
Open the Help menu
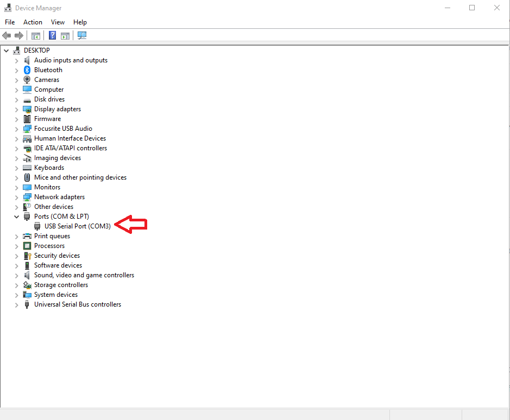(80, 22)
